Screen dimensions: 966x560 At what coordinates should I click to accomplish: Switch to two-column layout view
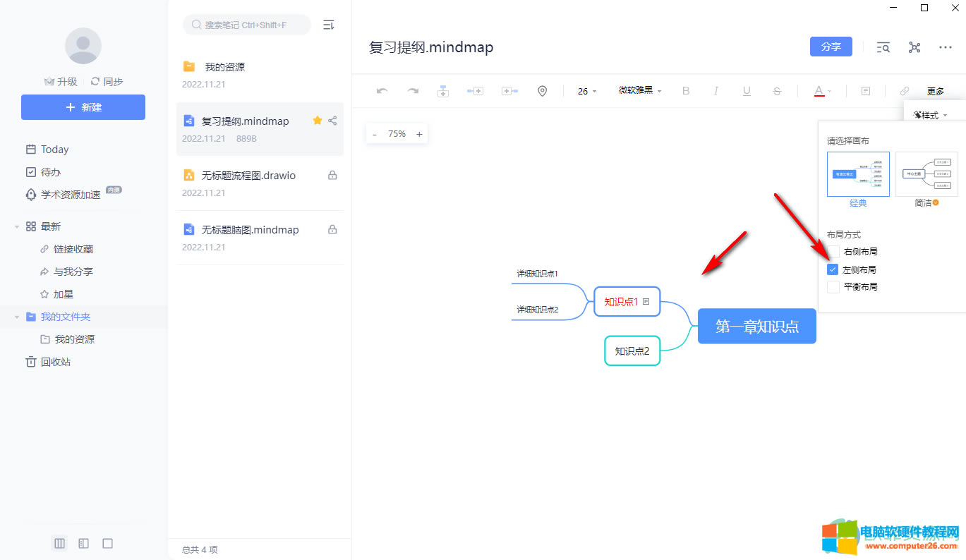tap(83, 543)
